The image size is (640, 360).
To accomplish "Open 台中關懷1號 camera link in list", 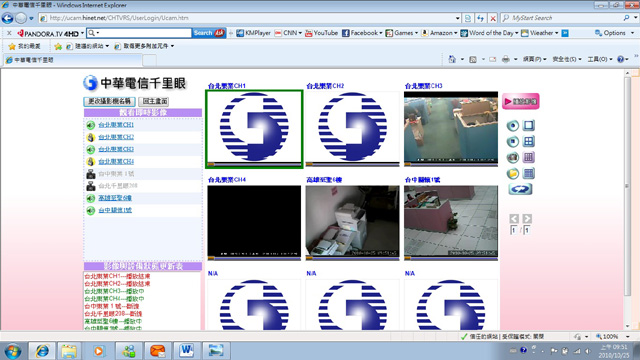I will (x=115, y=210).
